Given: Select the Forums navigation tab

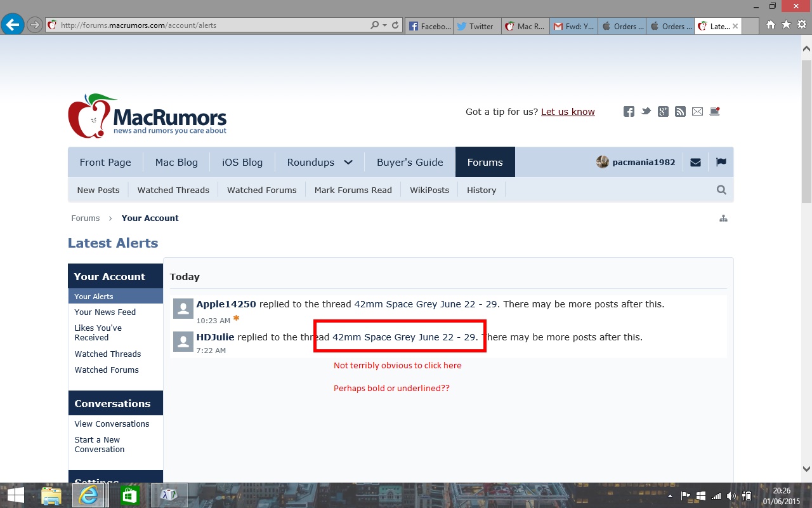Looking at the screenshot, I should point(485,162).
